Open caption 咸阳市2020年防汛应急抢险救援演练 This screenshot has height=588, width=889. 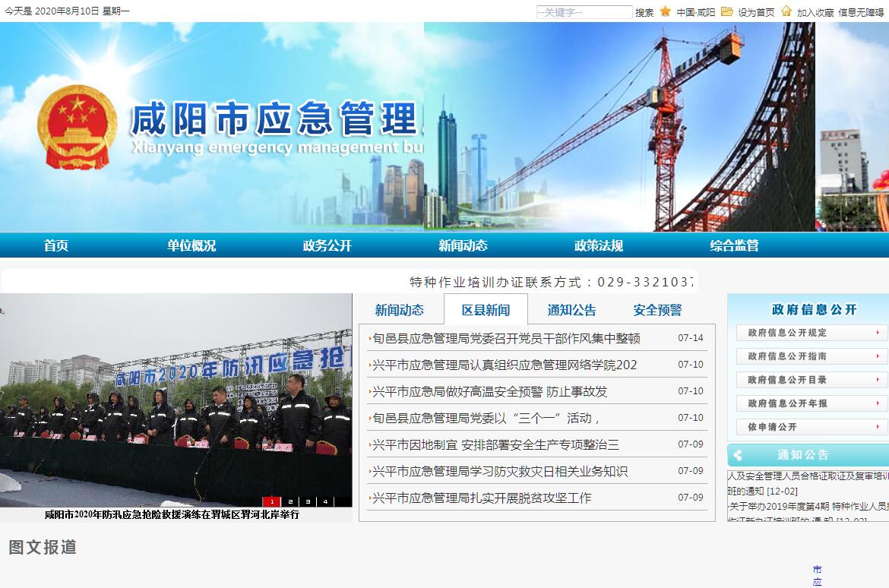click(172, 515)
